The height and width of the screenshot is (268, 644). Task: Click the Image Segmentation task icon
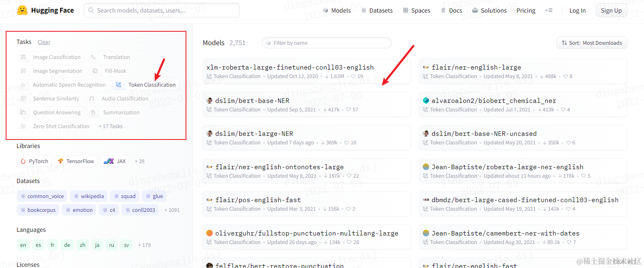[23, 71]
